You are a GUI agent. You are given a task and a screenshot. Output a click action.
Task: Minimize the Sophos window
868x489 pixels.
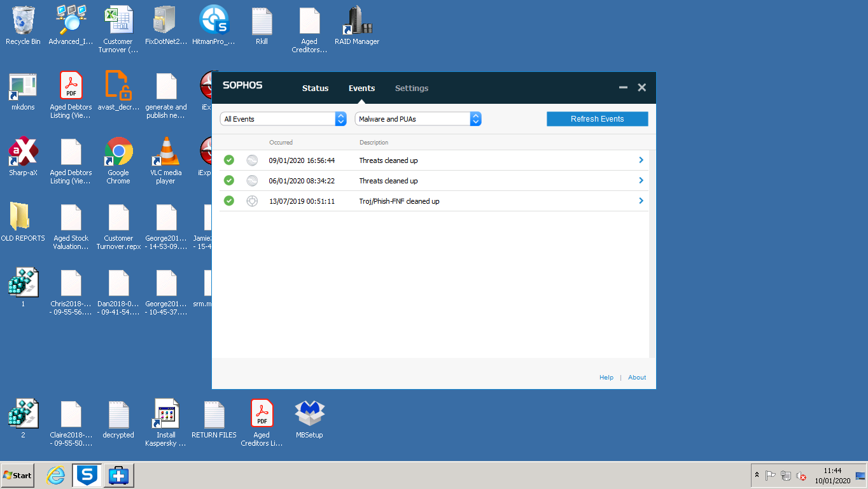click(x=624, y=88)
